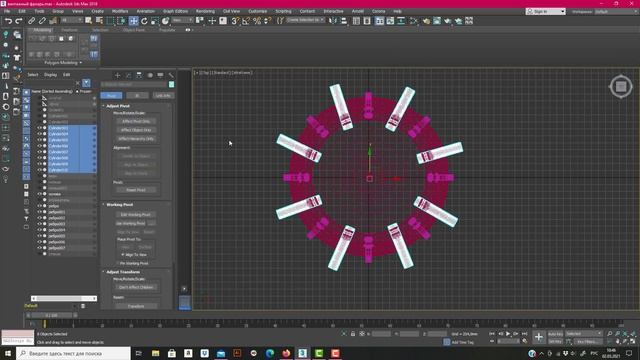Open File Explorer from the taskbar
This screenshot has height=360, width=640.
pos(156,353)
